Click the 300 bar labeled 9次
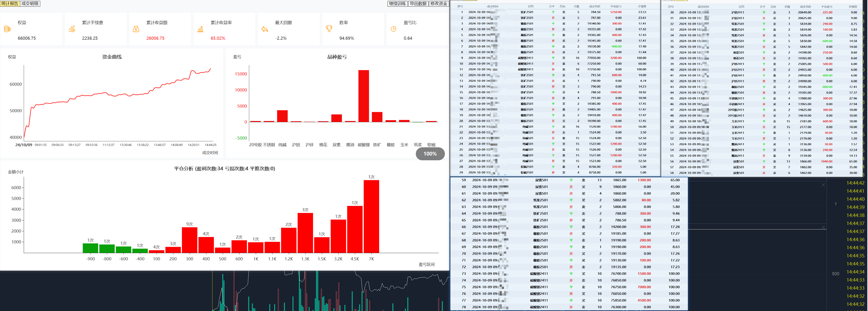Screen dimensions: 868x311 point(189,240)
